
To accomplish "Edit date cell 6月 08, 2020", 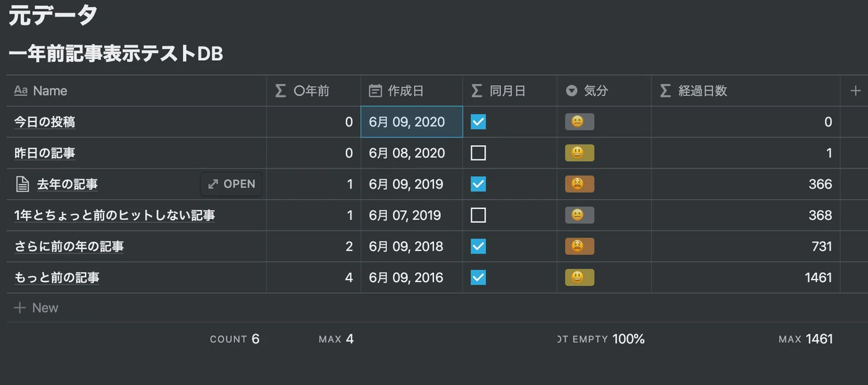I will (412, 153).
